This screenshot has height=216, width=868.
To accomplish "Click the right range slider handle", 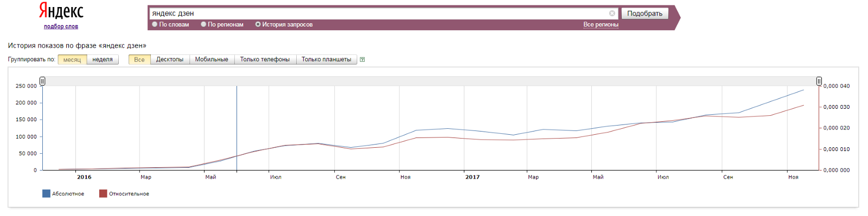I will [819, 81].
